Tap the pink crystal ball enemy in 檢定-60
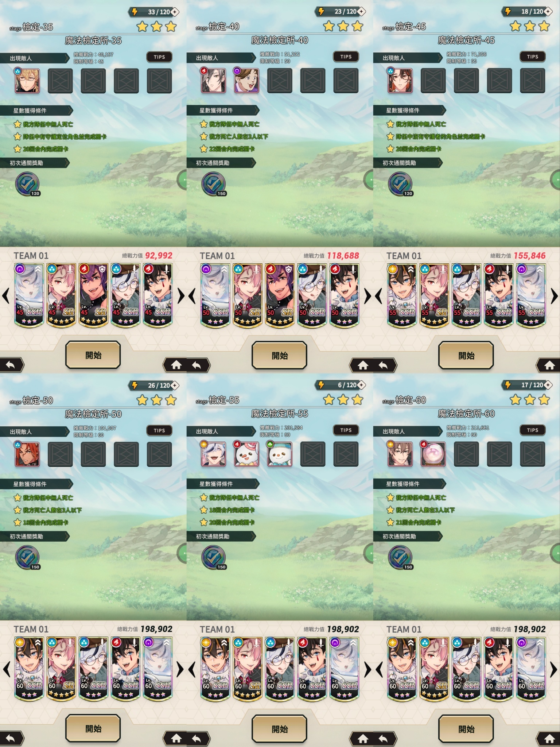This screenshot has width=560, height=747. (x=433, y=454)
